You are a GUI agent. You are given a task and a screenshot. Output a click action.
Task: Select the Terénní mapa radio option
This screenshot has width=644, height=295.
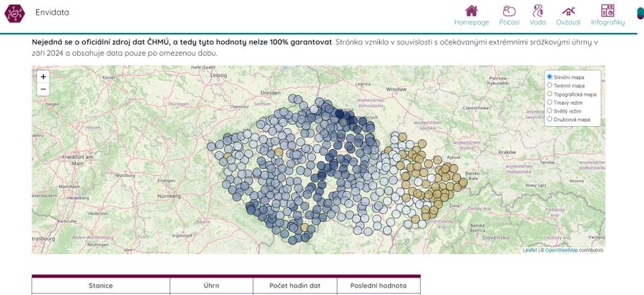[x=550, y=85]
